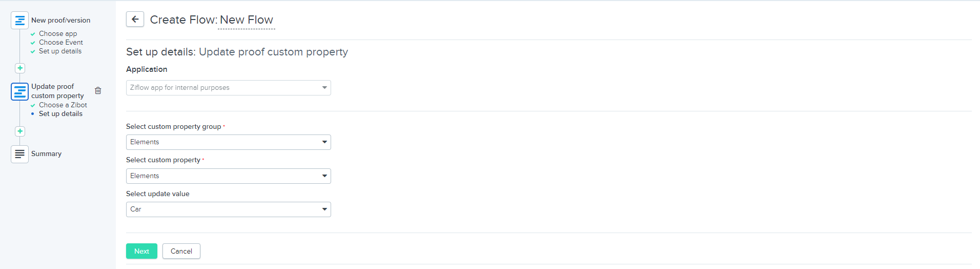Screen dimensions: 980x269
Task: Delete the Update proof step with trash icon
Action: [98, 90]
